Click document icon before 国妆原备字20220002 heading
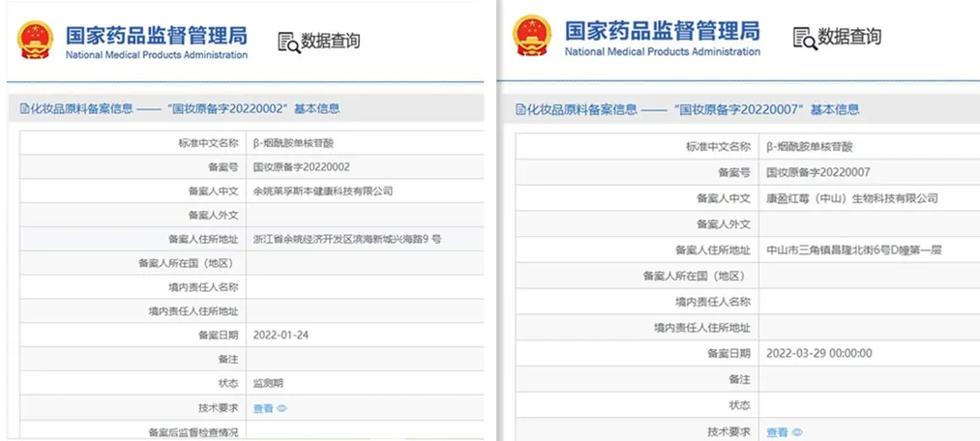 (x=24, y=108)
